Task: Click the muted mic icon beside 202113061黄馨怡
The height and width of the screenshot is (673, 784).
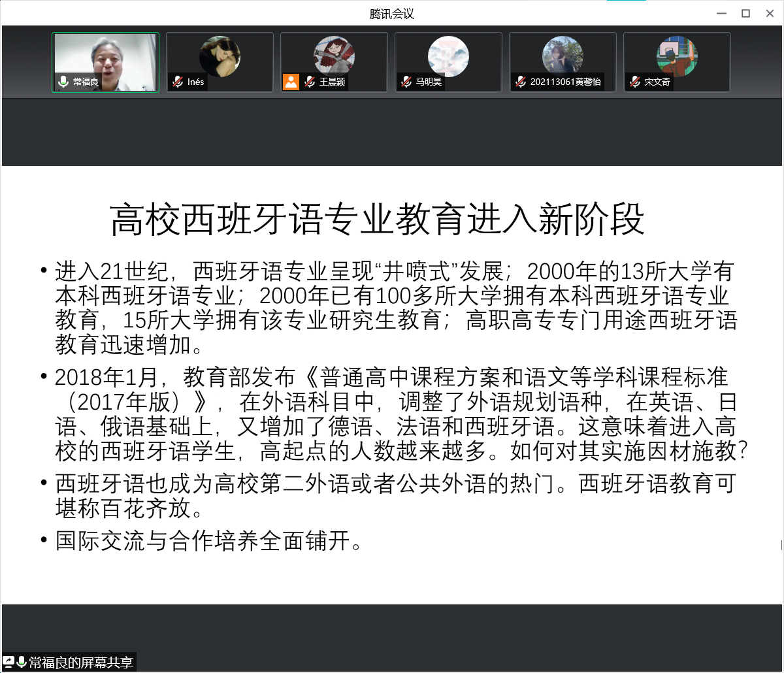Action: coord(520,82)
